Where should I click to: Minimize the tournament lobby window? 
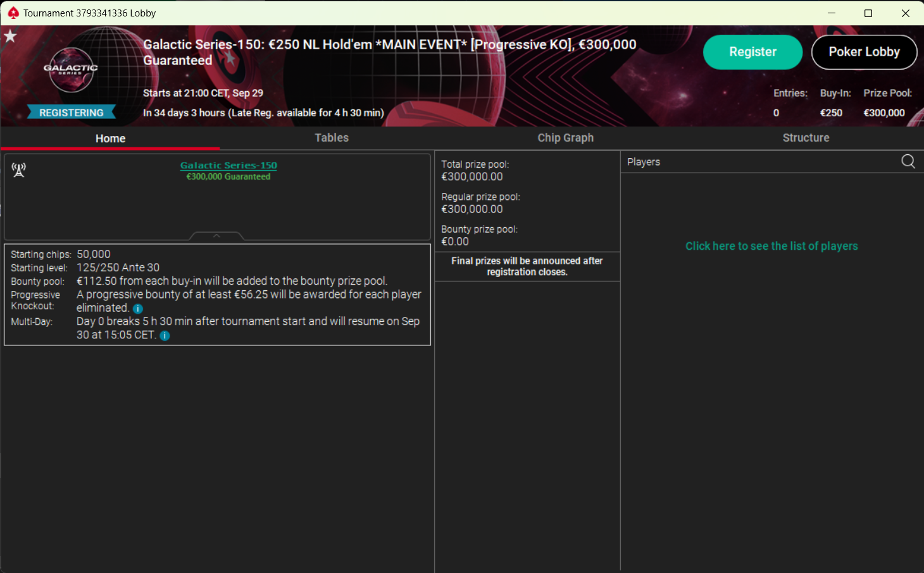click(832, 13)
